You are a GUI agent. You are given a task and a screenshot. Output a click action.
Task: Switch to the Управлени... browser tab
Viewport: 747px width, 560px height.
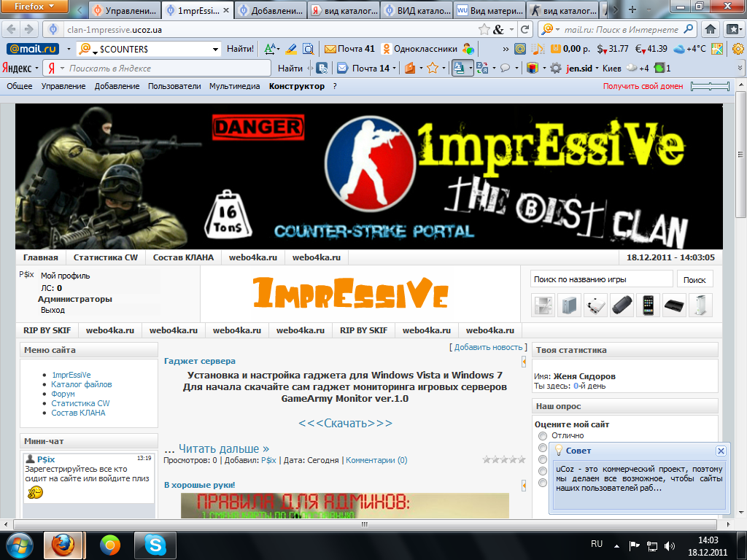point(125,10)
